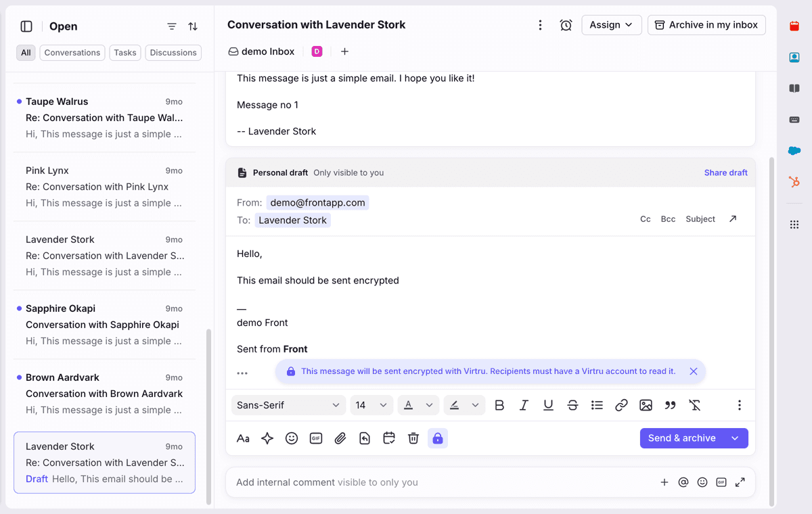Toggle underline formatting
Screen dimensions: 812x514
tap(548, 405)
